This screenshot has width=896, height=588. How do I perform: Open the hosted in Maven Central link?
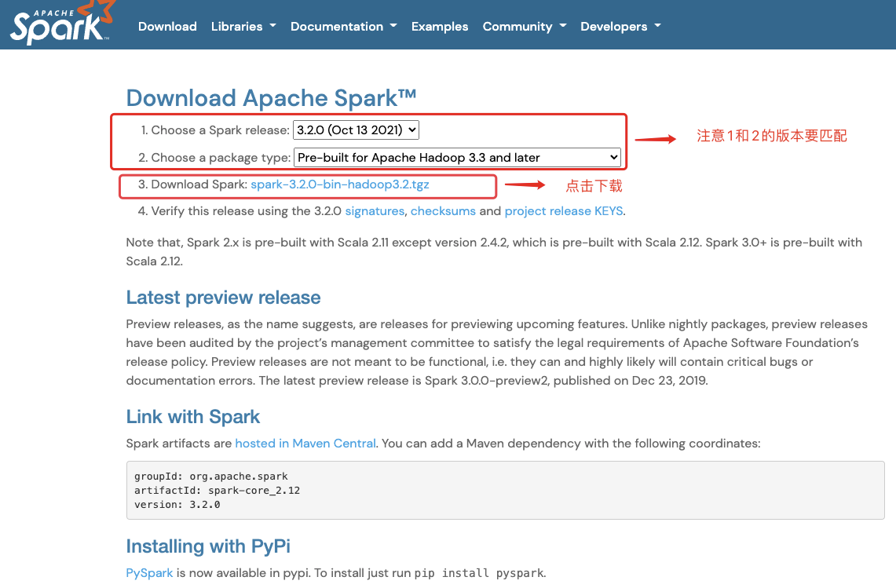coord(305,444)
